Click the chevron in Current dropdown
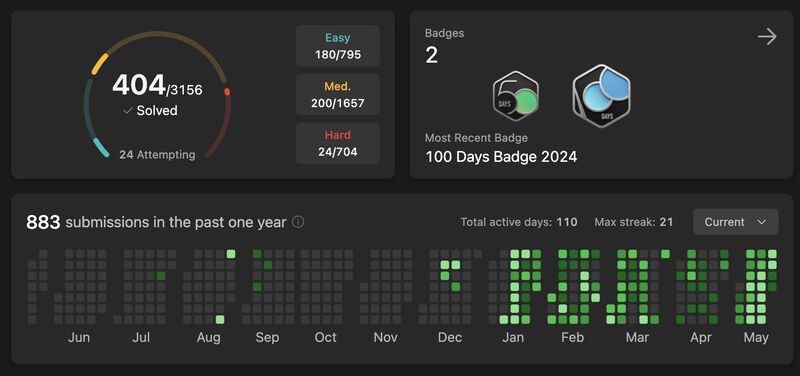The width and height of the screenshot is (800, 376). (762, 222)
